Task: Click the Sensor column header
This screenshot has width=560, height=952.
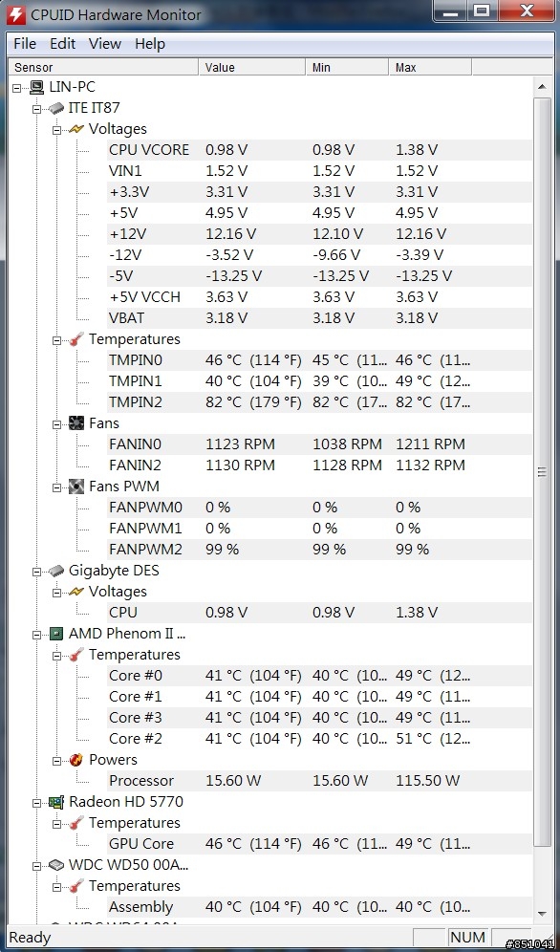Action: point(102,68)
